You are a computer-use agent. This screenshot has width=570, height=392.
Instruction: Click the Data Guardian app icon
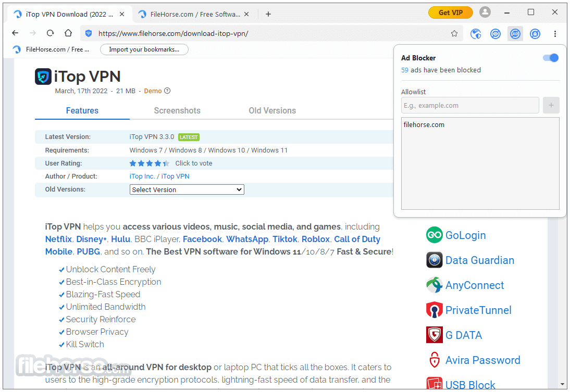pyautogui.click(x=434, y=260)
